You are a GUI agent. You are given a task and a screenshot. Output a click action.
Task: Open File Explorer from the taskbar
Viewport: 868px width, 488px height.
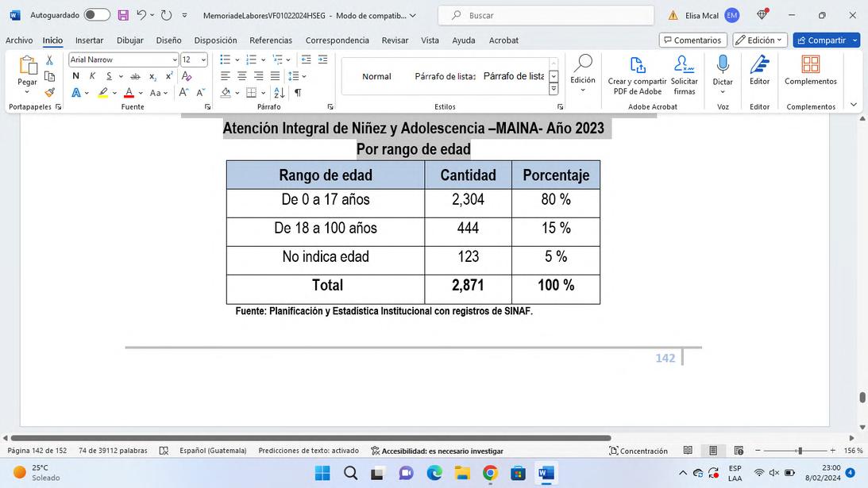[462, 473]
